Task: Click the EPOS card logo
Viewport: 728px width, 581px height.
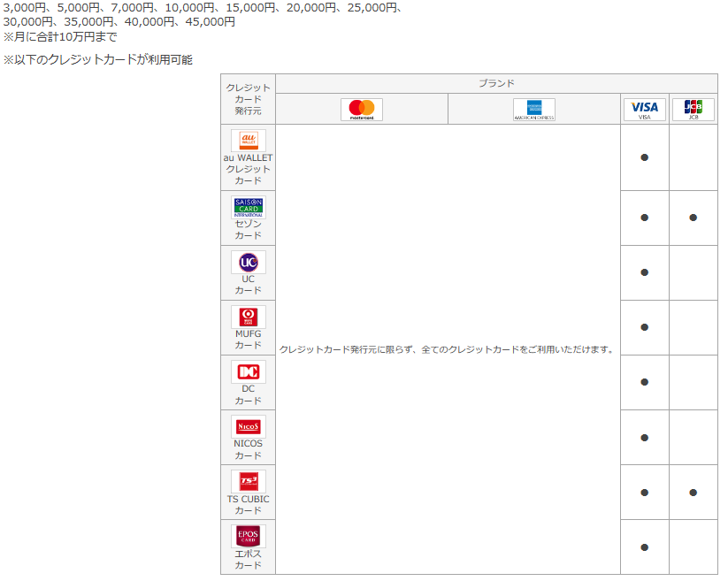Action: click(x=249, y=536)
